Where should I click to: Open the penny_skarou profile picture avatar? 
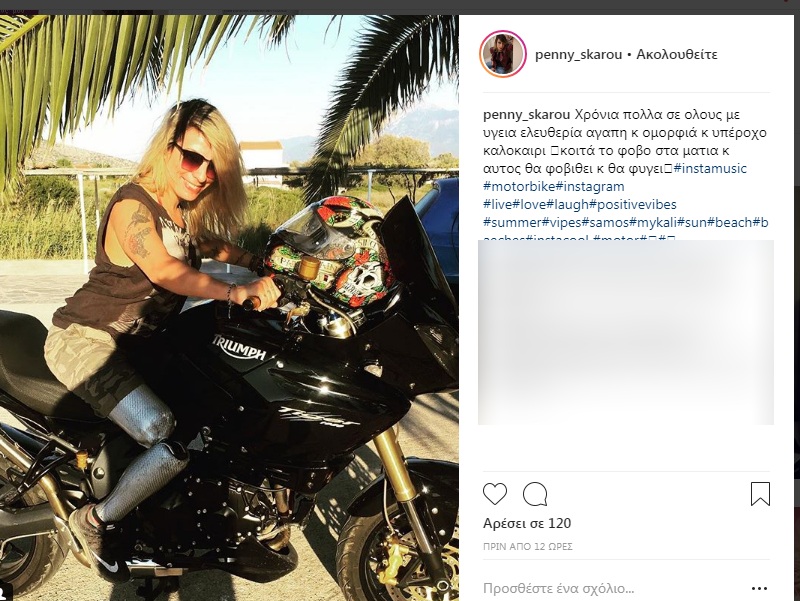[503, 54]
